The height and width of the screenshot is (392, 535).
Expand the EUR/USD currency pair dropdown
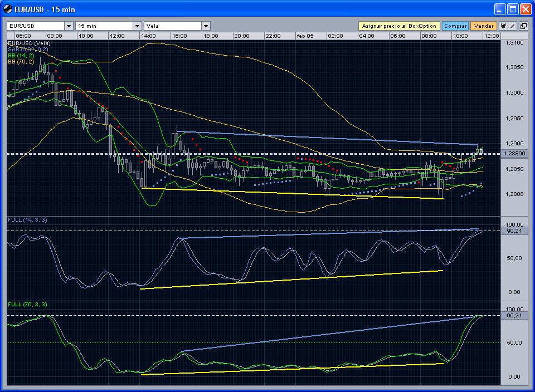coord(69,26)
